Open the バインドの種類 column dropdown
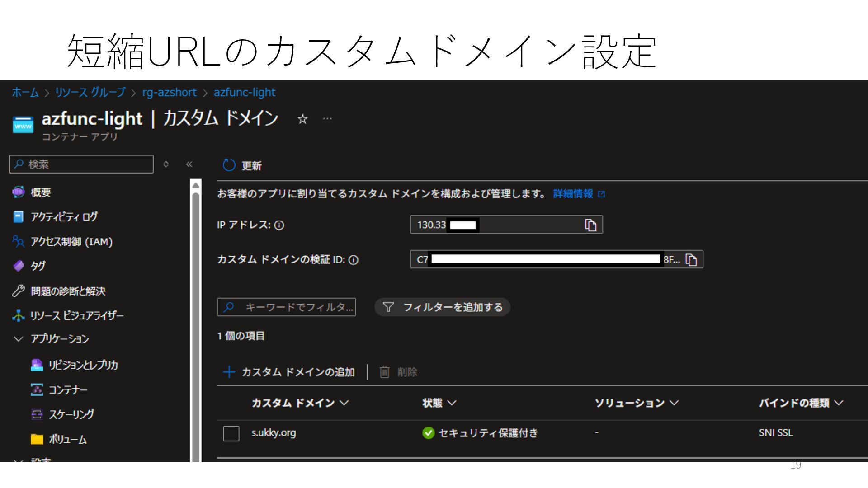Screen dimensions: 868x488 (x=839, y=403)
